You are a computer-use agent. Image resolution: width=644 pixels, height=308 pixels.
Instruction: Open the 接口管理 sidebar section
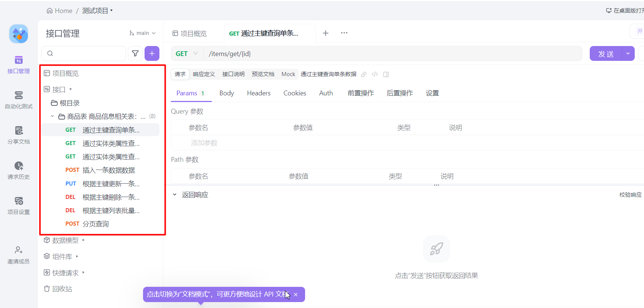pos(19,65)
